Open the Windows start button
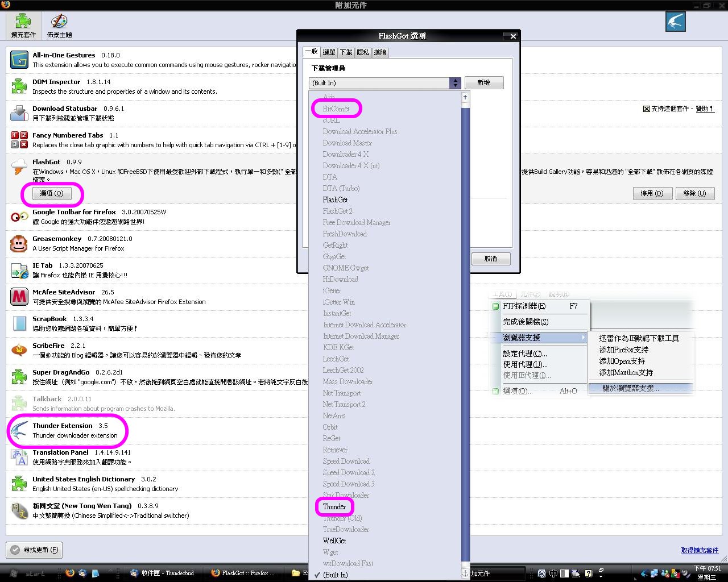728x582 pixels. [28, 573]
